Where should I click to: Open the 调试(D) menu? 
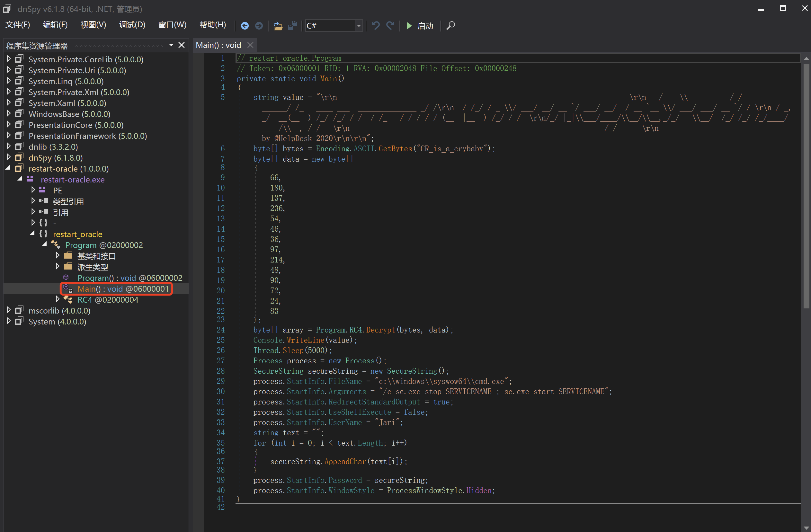pyautogui.click(x=132, y=25)
